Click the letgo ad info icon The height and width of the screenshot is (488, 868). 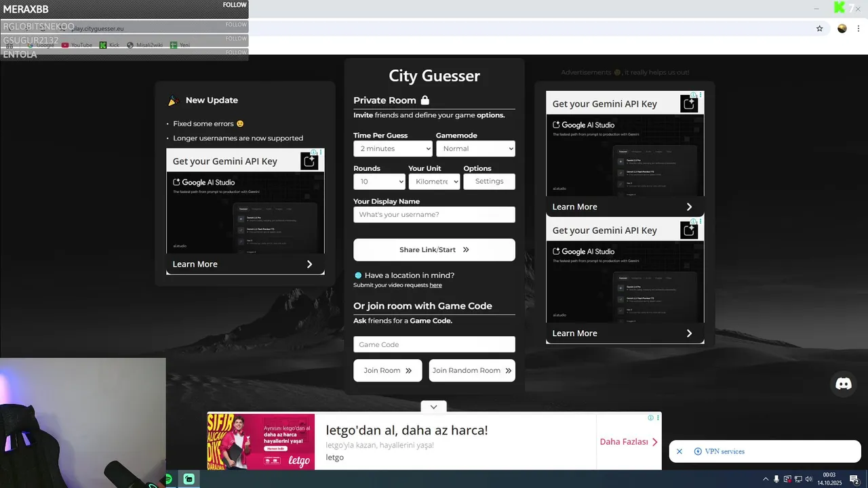tap(650, 418)
